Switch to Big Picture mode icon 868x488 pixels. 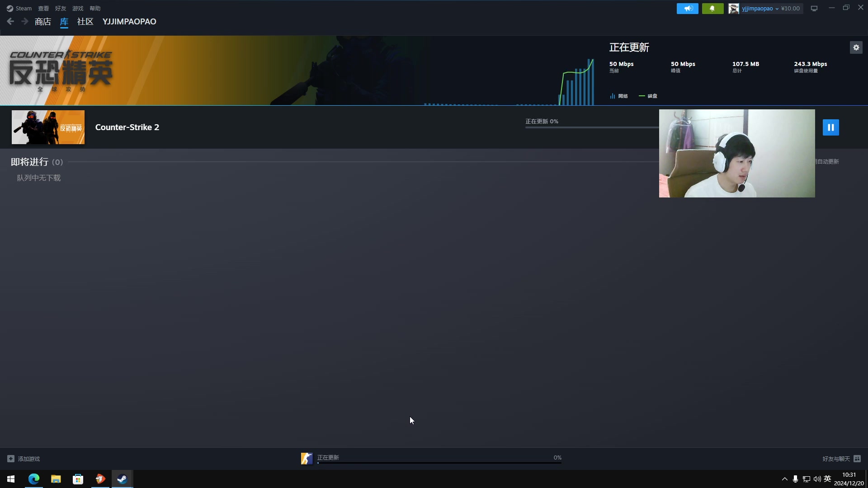(x=814, y=9)
